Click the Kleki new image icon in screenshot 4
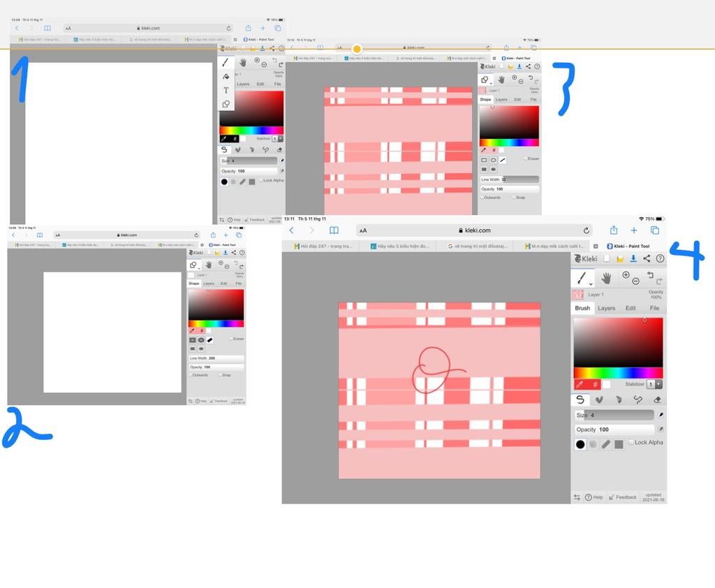The width and height of the screenshot is (715, 588). point(607,258)
